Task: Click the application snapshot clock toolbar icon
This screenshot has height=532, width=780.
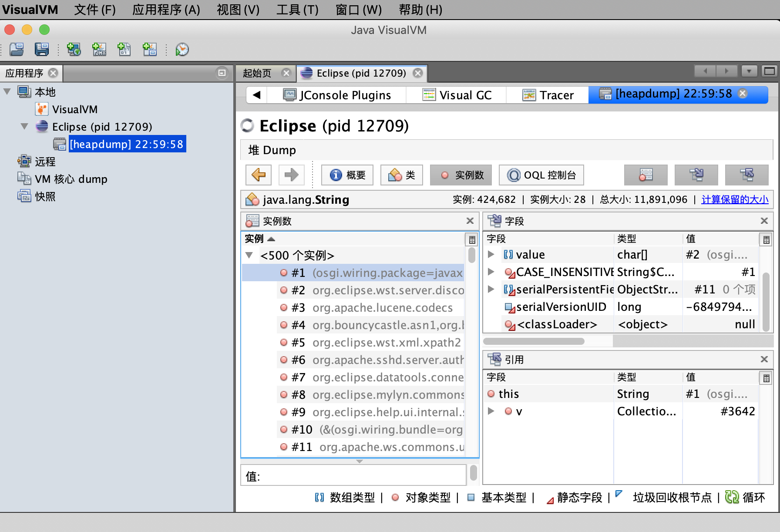Action: [182, 49]
